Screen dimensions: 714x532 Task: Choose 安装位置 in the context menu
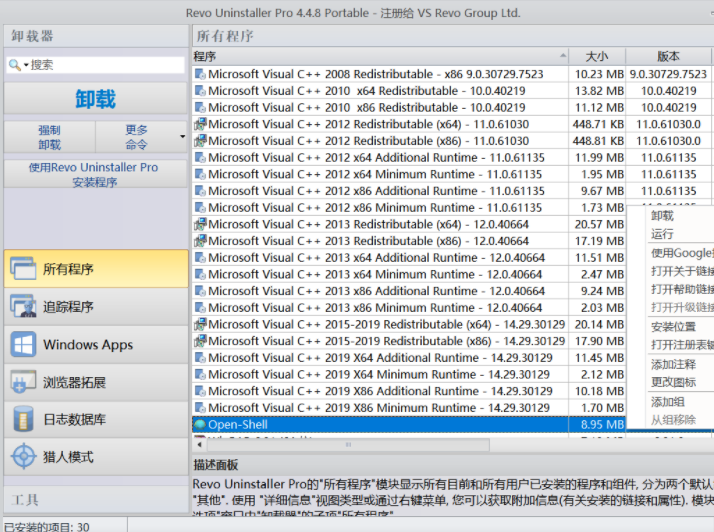(x=673, y=327)
